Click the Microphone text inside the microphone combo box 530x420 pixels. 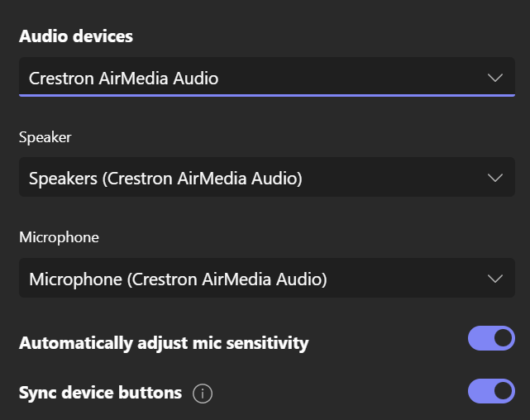point(75,279)
